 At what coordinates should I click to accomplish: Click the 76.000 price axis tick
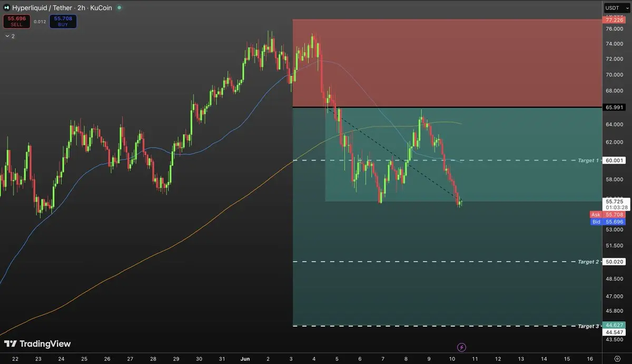click(x=614, y=29)
